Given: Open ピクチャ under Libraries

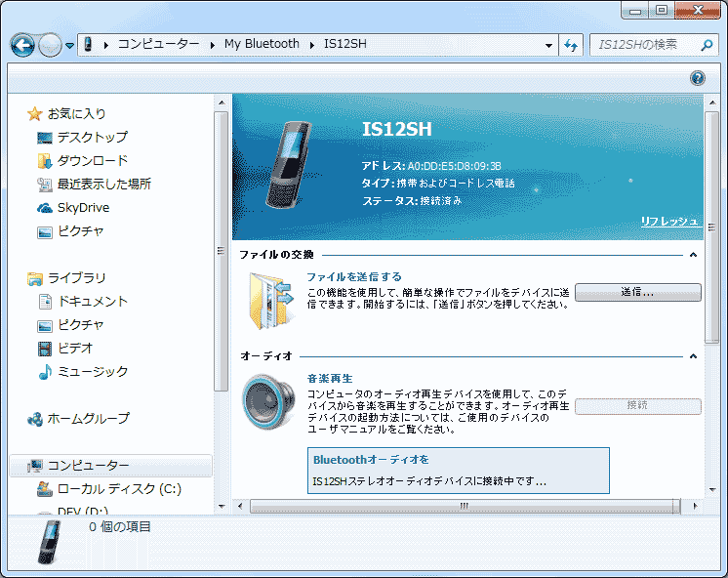Looking at the screenshot, I should tap(81, 325).
